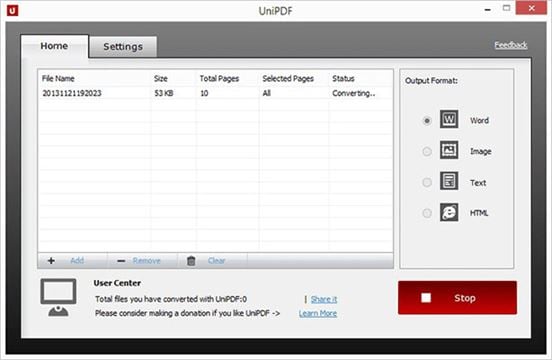Click the Selected Pages value All
552x360 pixels.
tap(266, 93)
